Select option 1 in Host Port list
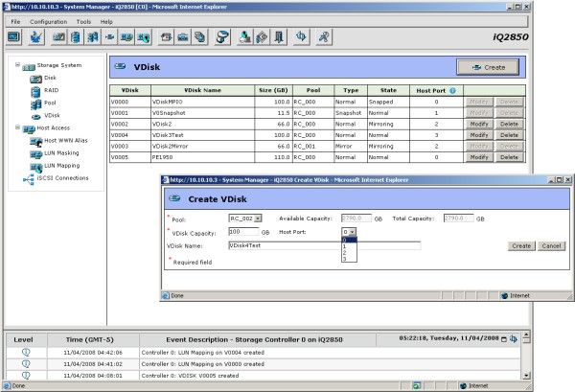The image size is (575, 392). click(x=349, y=246)
